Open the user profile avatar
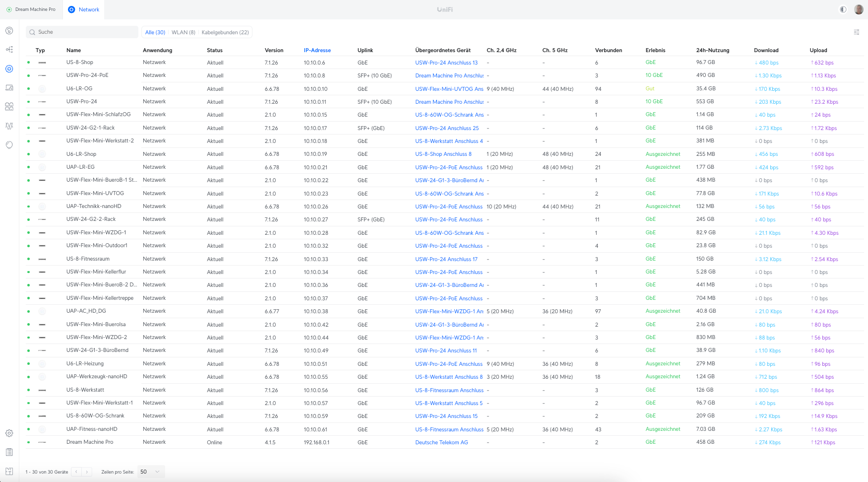Screen dimensions: 868x482 859,9
